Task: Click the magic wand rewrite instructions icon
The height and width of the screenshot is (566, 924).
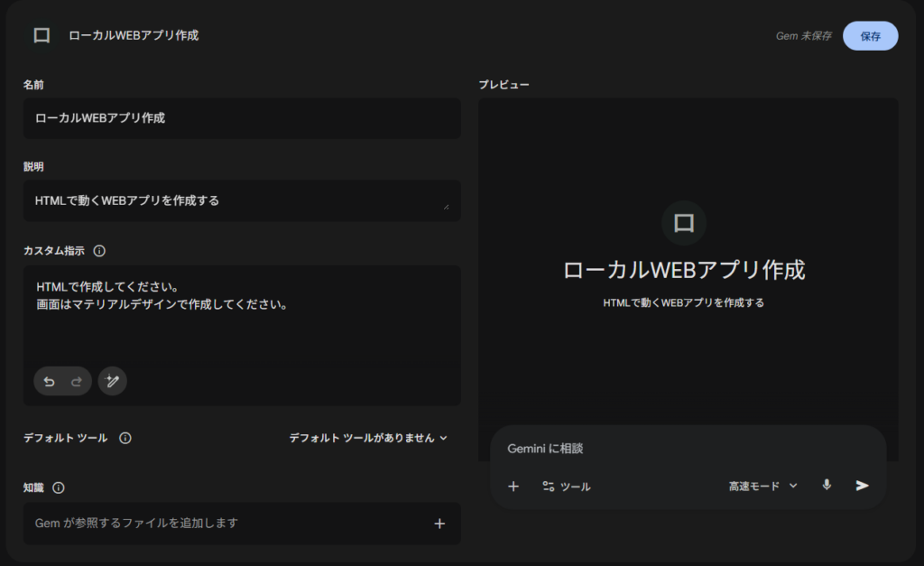Action: [x=113, y=382]
